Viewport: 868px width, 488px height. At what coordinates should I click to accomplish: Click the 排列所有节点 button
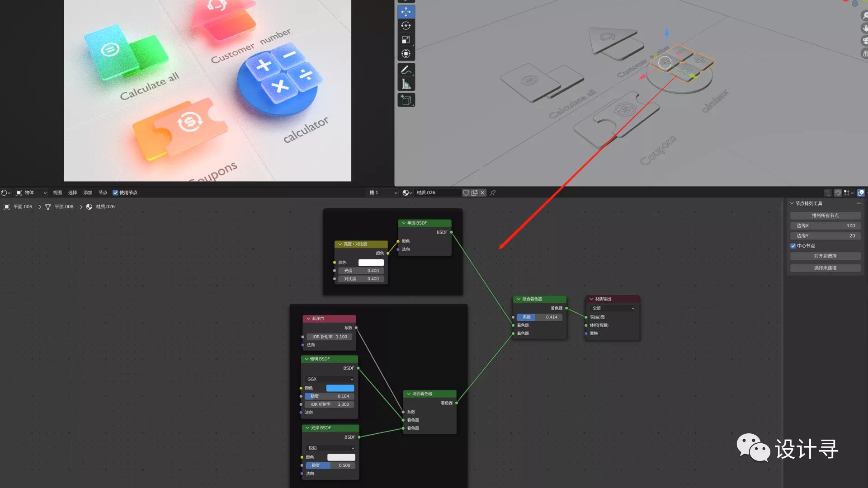click(825, 216)
